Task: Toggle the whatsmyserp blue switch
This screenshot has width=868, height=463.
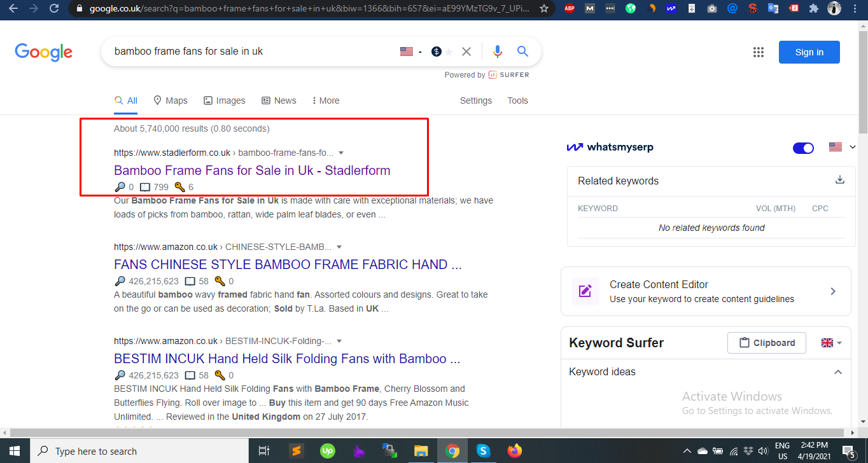Action: tap(803, 148)
